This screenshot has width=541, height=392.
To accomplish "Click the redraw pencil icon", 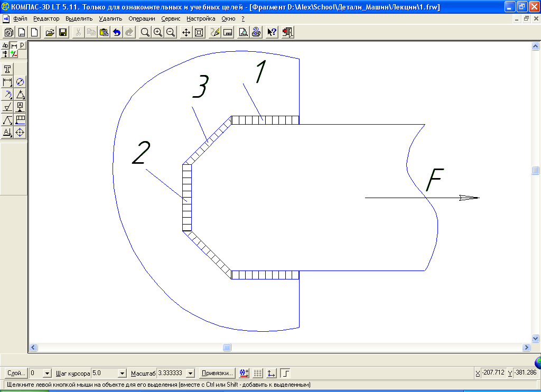I will [215, 32].
